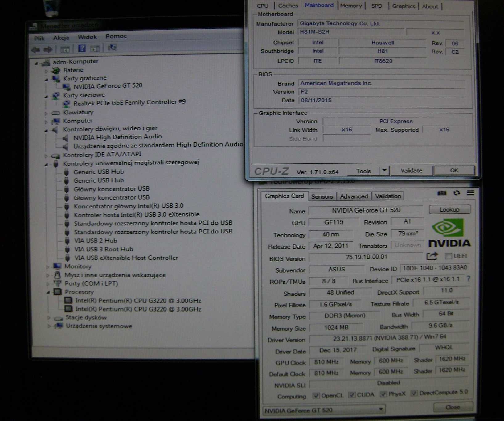Collapse the Karty sieciowe tree node
Image resolution: width=504 pixels, height=421 pixels.
(46, 97)
